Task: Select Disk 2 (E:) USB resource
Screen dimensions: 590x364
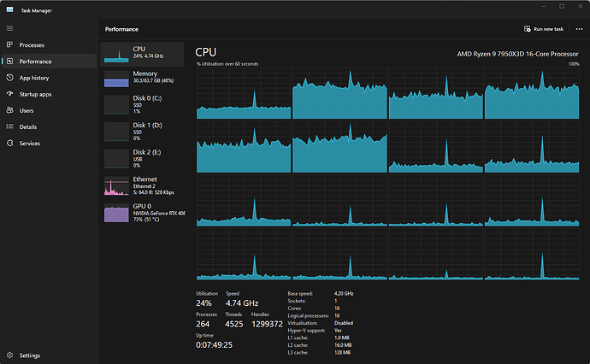Action: point(142,159)
